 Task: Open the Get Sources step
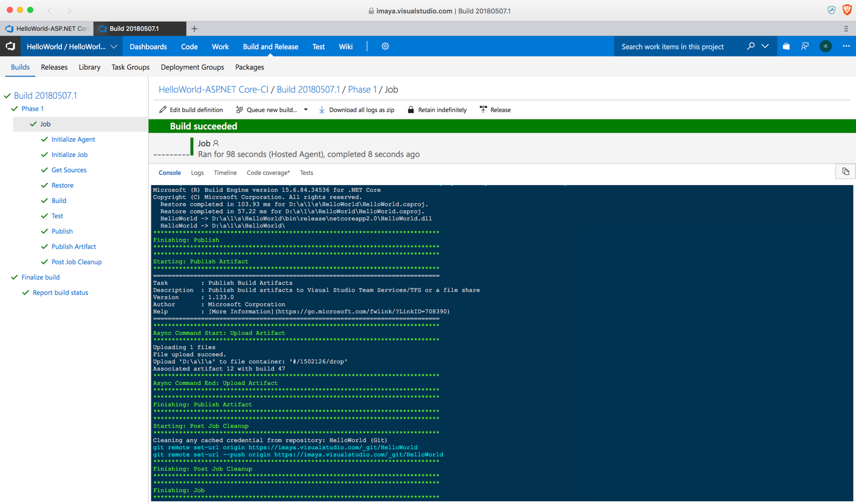pos(69,170)
